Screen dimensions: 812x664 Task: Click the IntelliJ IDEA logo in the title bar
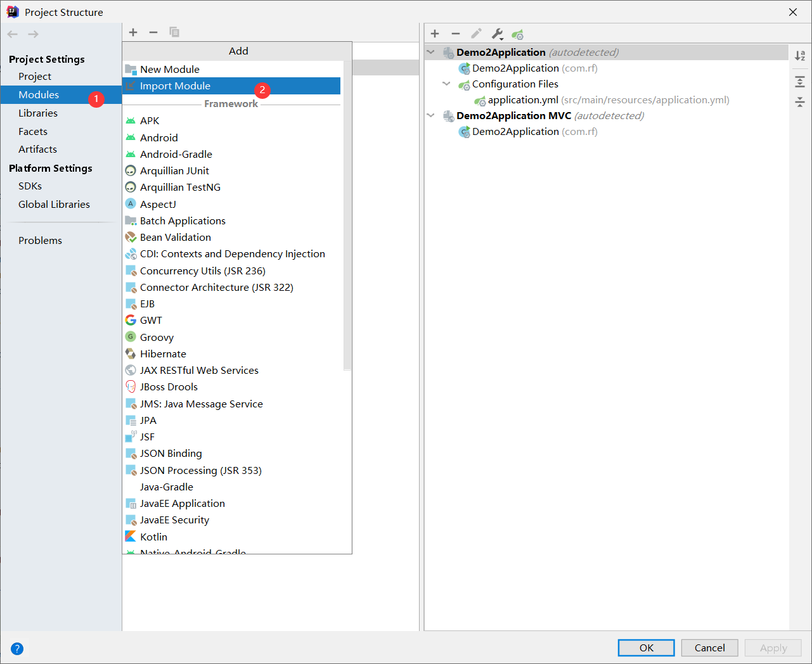point(13,12)
